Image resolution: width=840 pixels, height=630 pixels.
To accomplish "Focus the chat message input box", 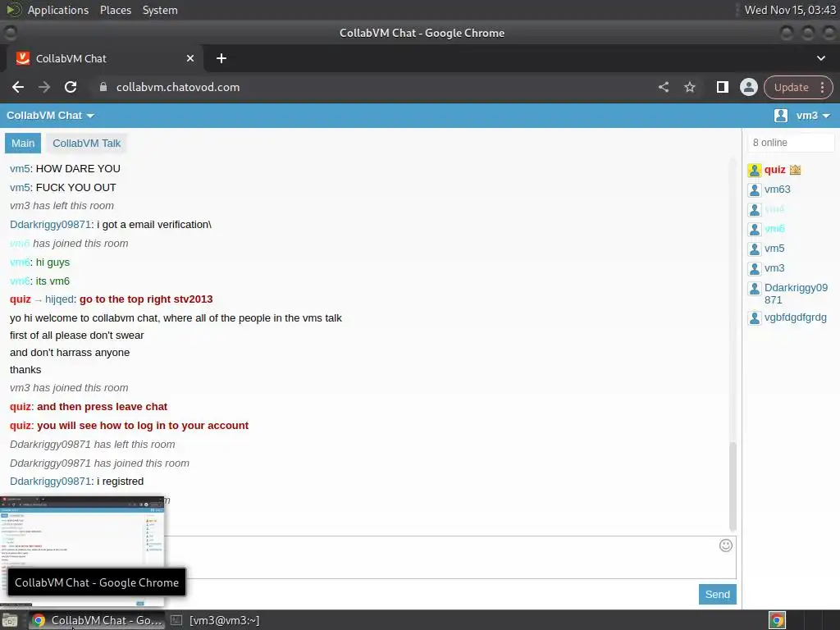I will coord(450,557).
